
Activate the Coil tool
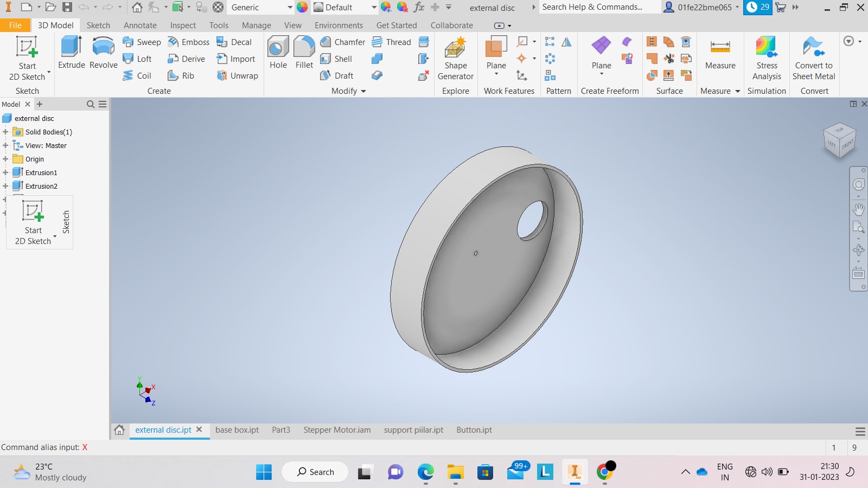[x=137, y=75]
